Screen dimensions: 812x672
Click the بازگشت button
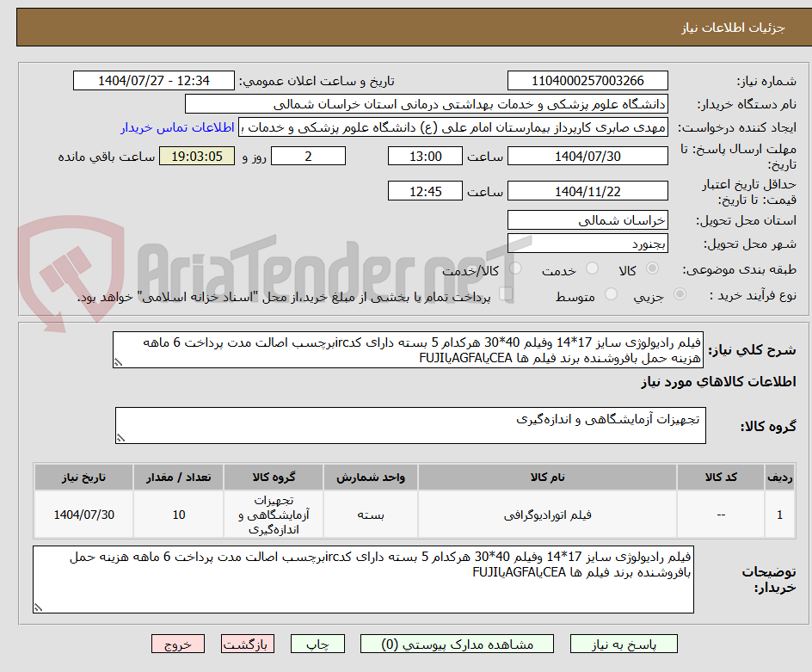click(x=248, y=644)
